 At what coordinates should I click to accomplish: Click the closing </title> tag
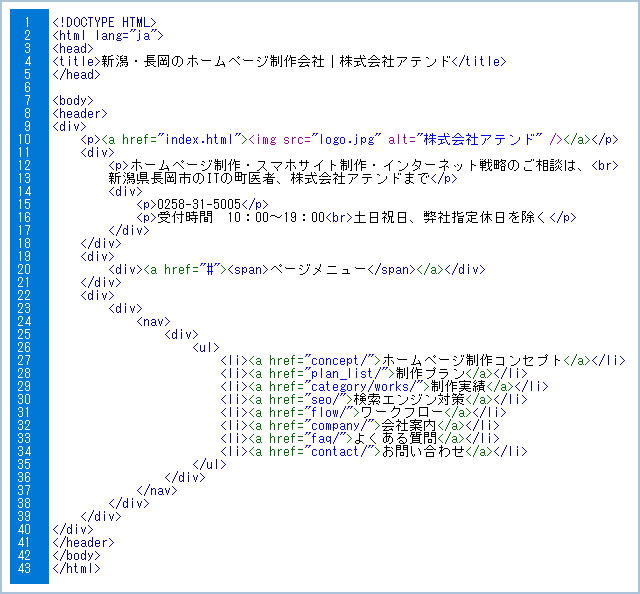479,61
